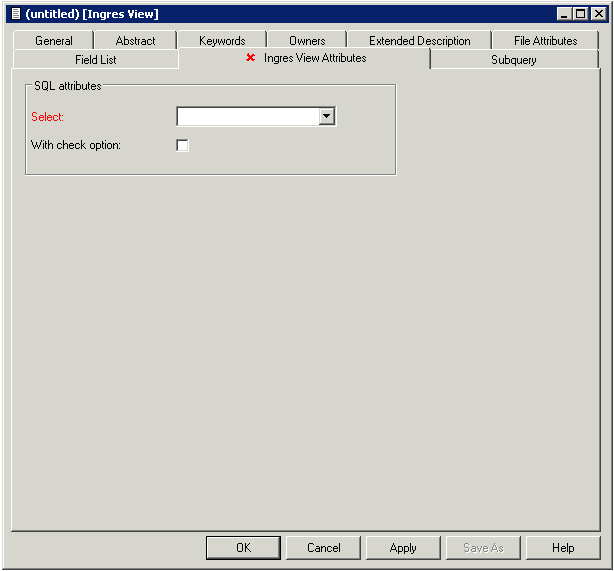This screenshot has width=614, height=571.
Task: Click the red X error icon on the tab
Action: [251, 59]
